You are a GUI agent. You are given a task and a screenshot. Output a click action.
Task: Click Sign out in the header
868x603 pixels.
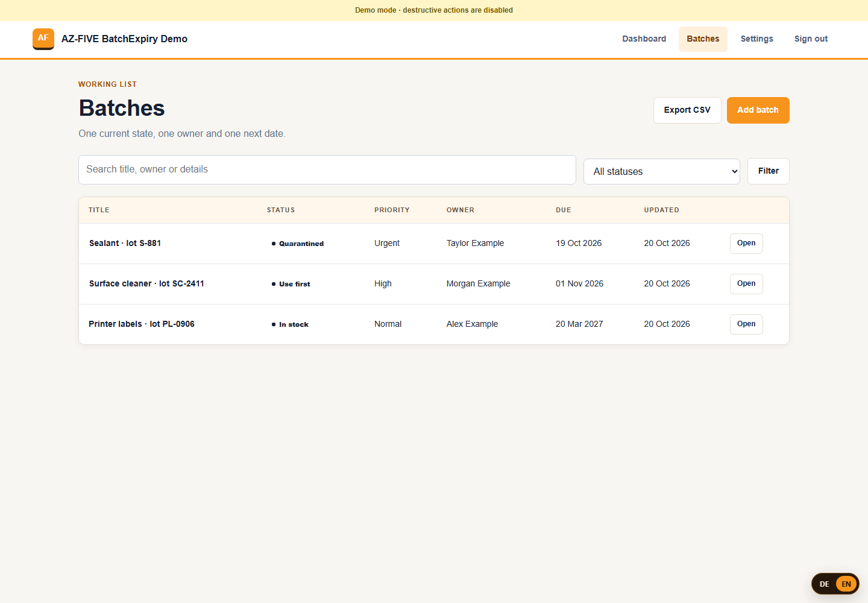pyautogui.click(x=811, y=39)
